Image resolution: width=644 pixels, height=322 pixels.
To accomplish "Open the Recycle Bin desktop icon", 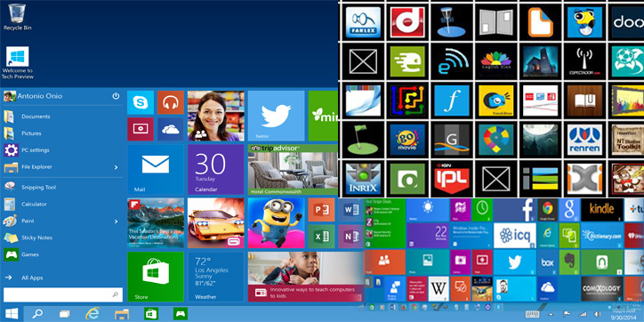I will point(17,17).
